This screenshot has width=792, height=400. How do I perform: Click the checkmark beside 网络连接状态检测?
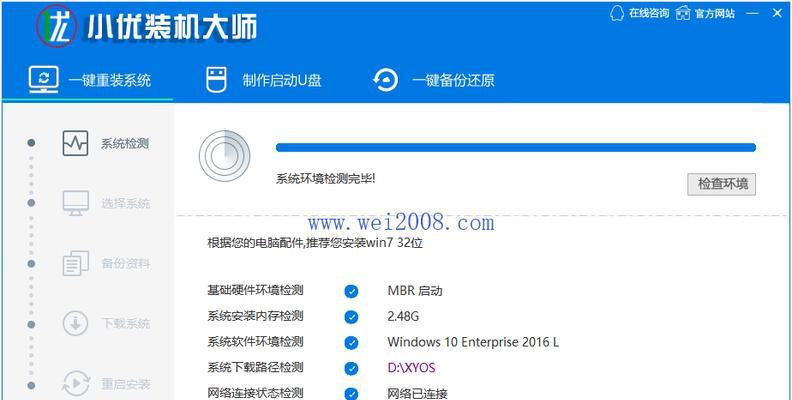(x=351, y=393)
